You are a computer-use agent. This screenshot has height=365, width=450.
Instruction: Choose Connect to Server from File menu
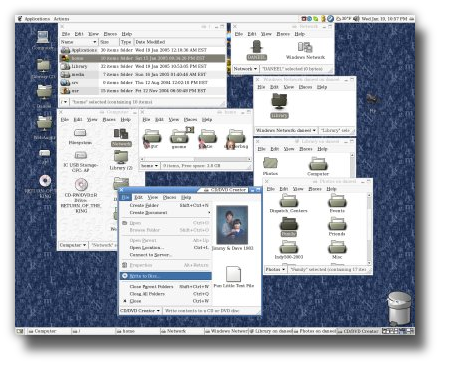(x=166, y=255)
